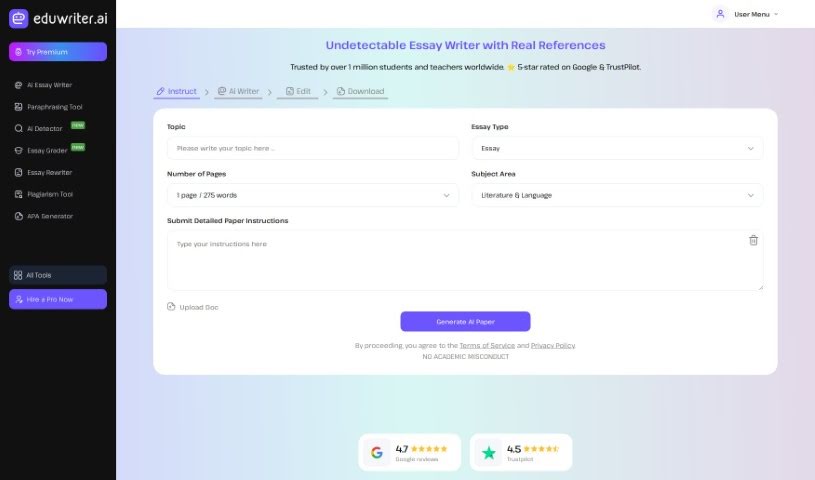This screenshot has width=815, height=480.
Task: Open the Privacy Policy link
Action: click(553, 345)
